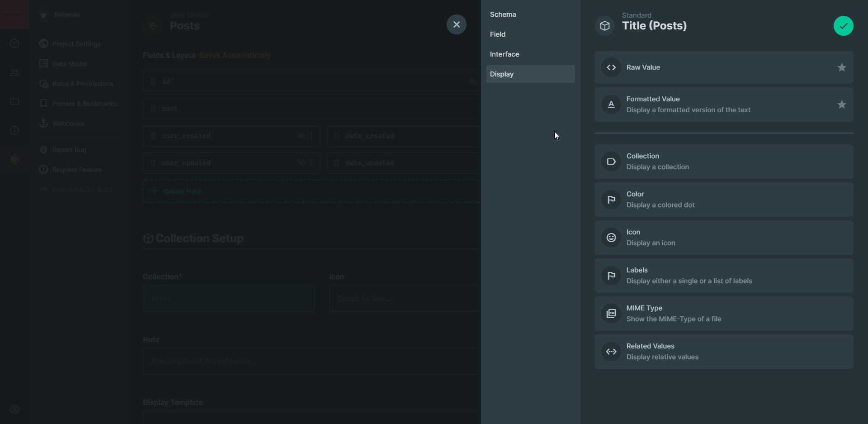Select the Display tab in the sidebar
The height and width of the screenshot is (424, 868).
pos(530,74)
